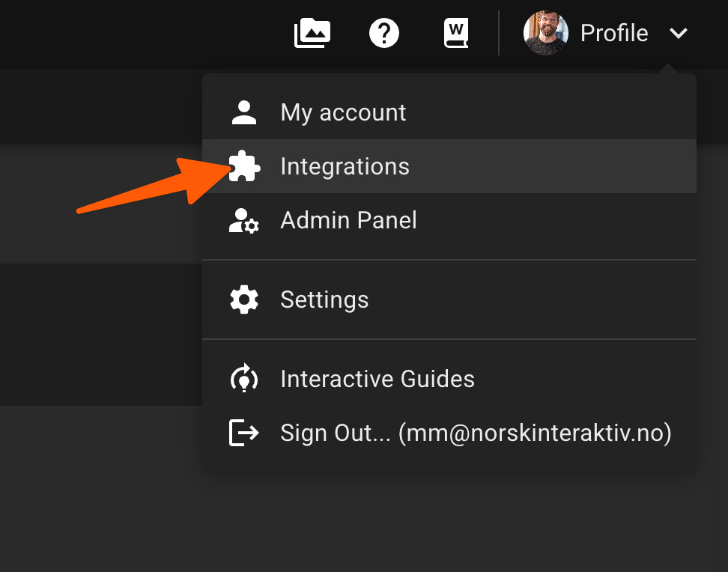This screenshot has height=572, width=728.
Task: Click the My account person icon
Action: click(244, 112)
